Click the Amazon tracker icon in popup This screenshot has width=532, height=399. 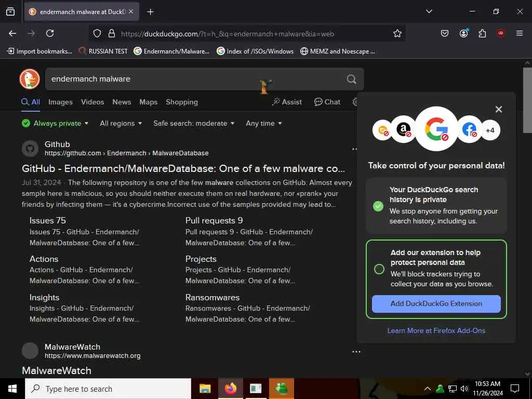pyautogui.click(x=403, y=129)
